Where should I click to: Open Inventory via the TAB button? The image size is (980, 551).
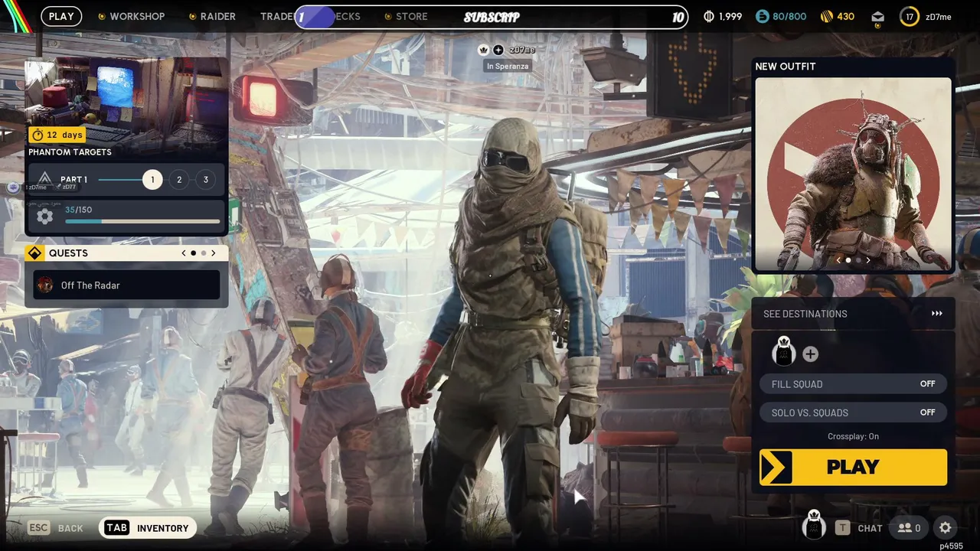coord(148,528)
